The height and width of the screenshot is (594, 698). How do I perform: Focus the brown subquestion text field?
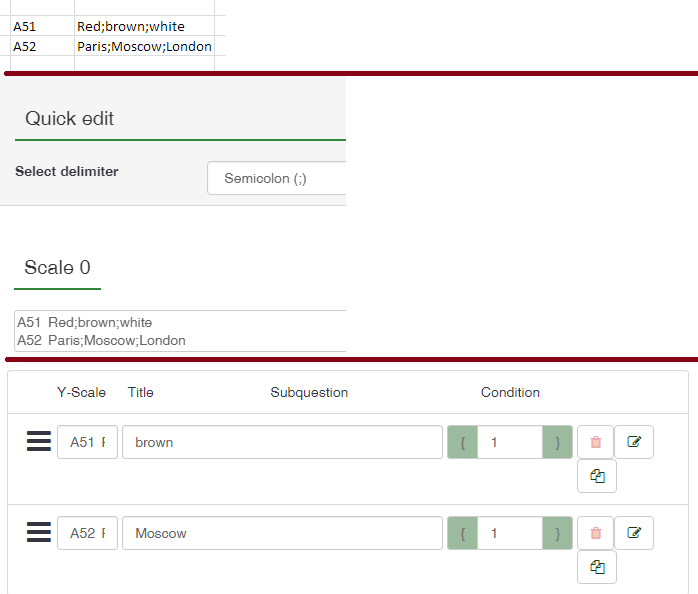pos(282,442)
